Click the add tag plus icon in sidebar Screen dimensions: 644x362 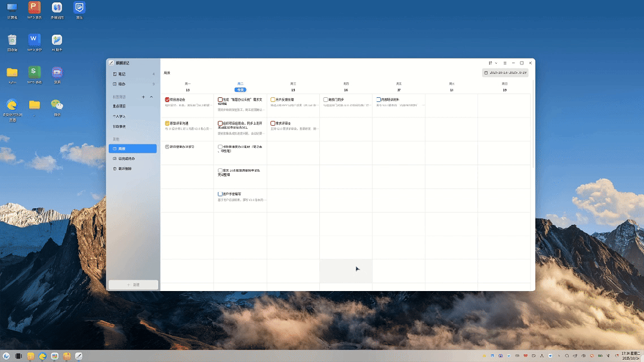tap(143, 97)
